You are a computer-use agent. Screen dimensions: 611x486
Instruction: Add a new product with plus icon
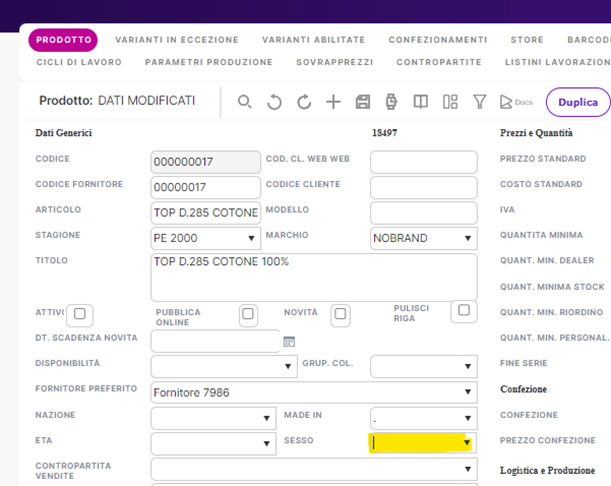[x=334, y=102]
